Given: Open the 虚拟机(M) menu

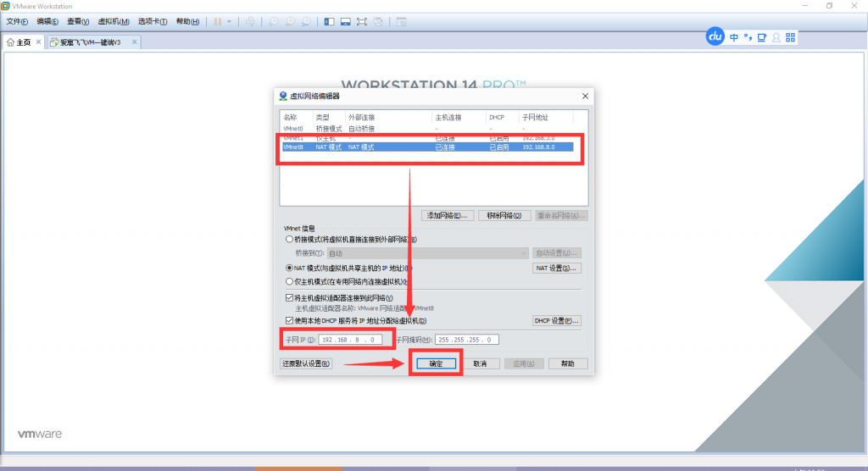Looking at the screenshot, I should pos(114,21).
